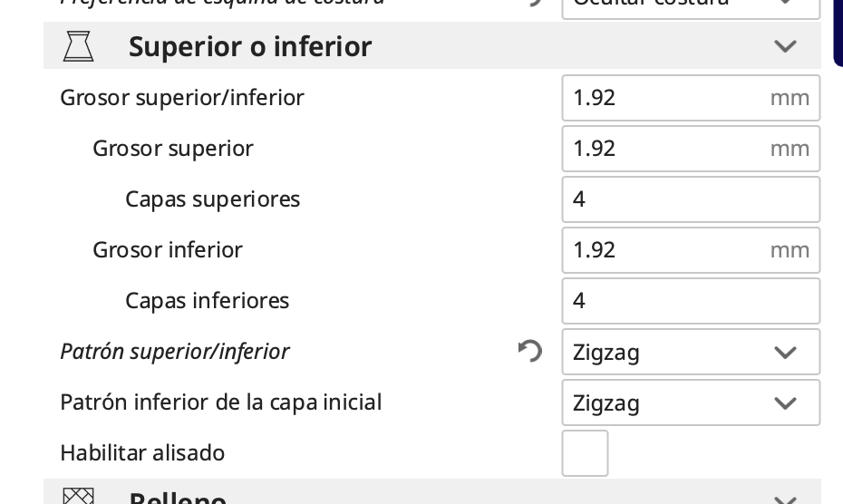This screenshot has width=843, height=504.
Task: Click the Habilitar alisado label
Action: [142, 452]
